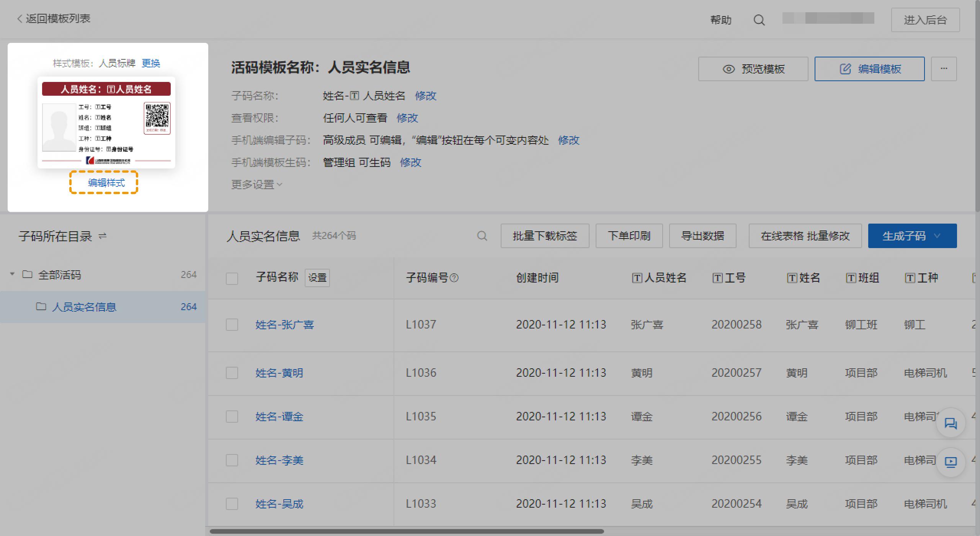Click 更换 to change the style template
This screenshot has width=980, height=536.
click(x=151, y=63)
